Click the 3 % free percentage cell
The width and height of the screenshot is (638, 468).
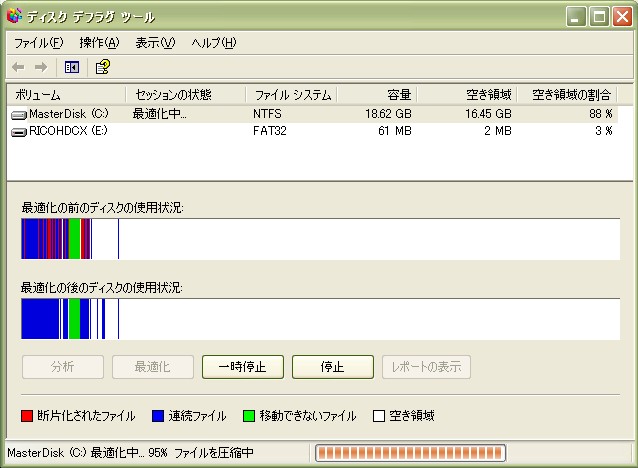pos(604,131)
